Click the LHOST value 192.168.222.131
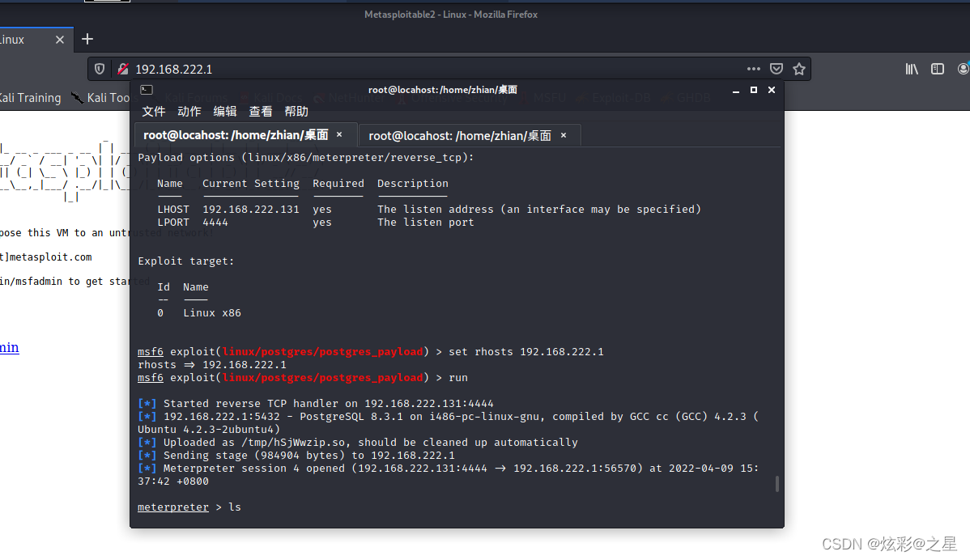This screenshot has height=560, width=970. (250, 210)
